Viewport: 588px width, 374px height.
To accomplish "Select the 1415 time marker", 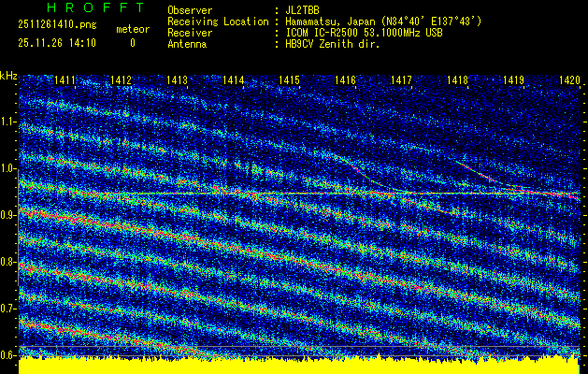I will pyautogui.click(x=290, y=81).
